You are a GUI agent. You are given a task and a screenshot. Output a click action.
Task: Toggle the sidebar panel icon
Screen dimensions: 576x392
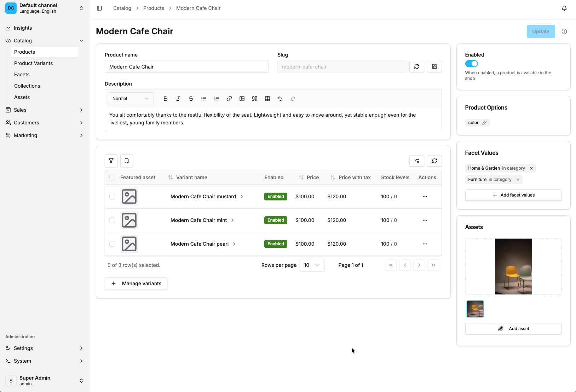point(99,8)
